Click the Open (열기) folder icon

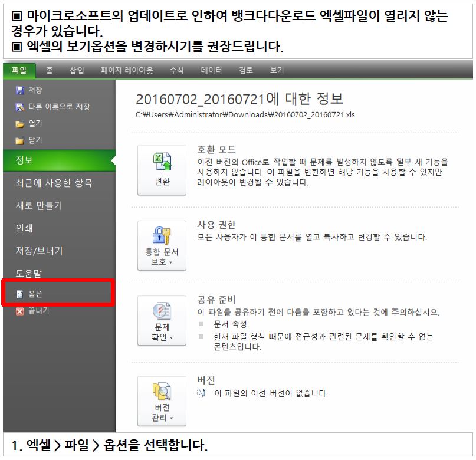[19, 124]
